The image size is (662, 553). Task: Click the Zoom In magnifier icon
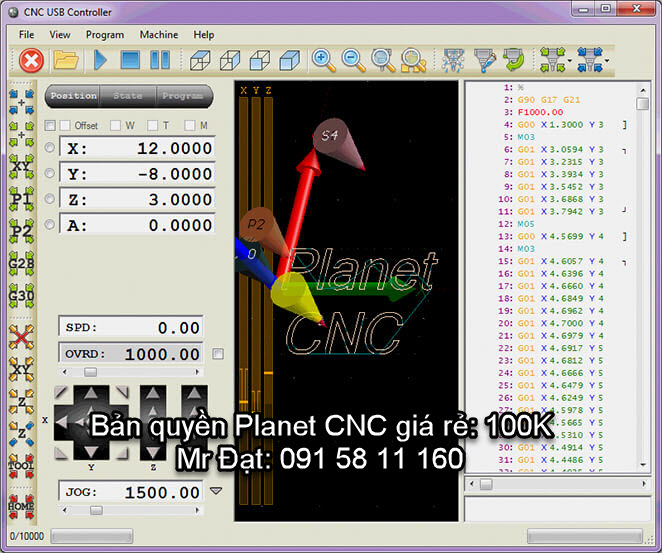pyautogui.click(x=323, y=60)
